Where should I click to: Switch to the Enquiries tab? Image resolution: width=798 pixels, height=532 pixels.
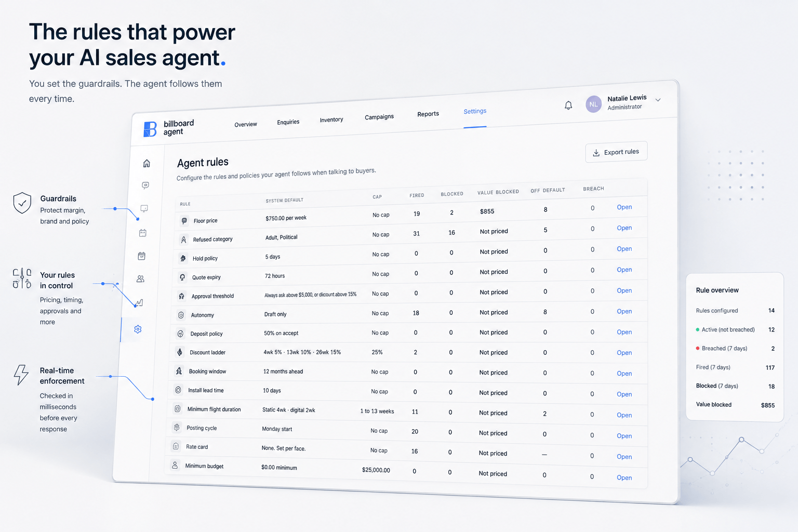[288, 122]
